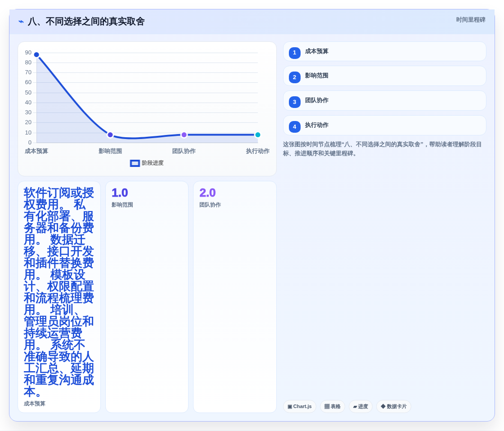Click the y-axis value 90
The height and width of the screenshot is (431, 504).
[28, 53]
